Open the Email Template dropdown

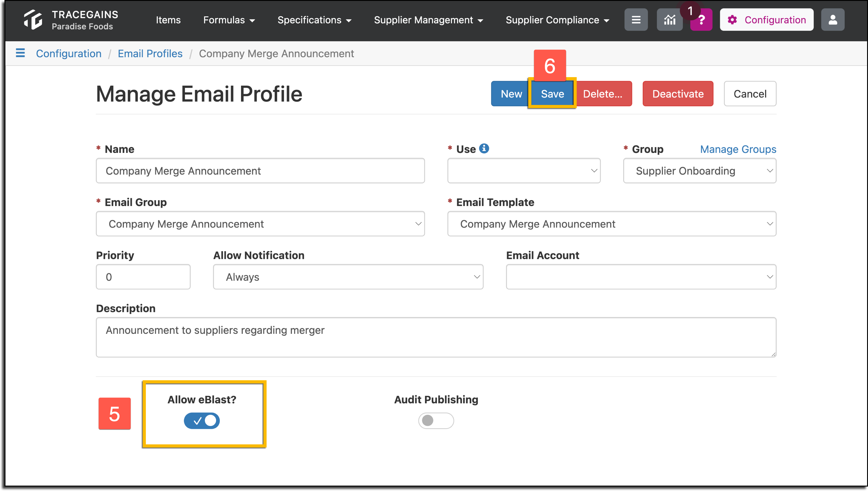coord(612,224)
